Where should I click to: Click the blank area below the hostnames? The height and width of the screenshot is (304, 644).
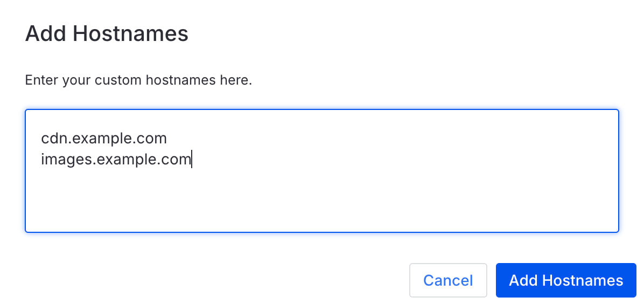tap(321, 202)
